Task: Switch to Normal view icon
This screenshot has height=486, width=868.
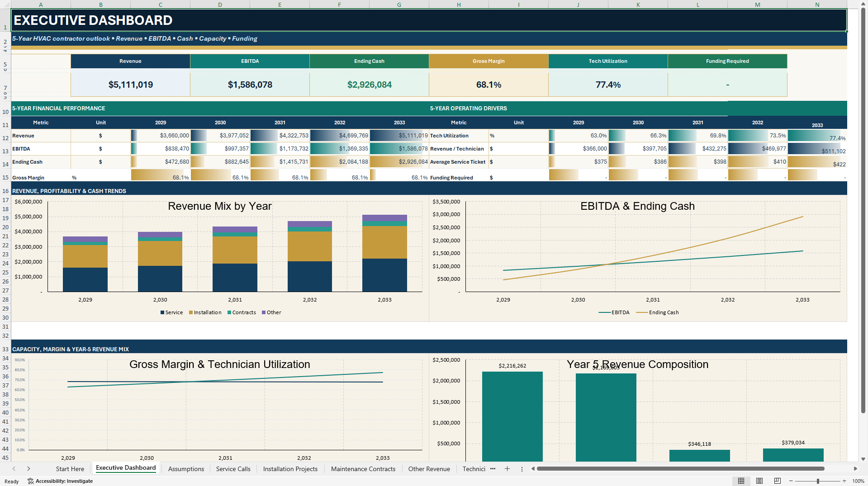Action: tap(741, 481)
